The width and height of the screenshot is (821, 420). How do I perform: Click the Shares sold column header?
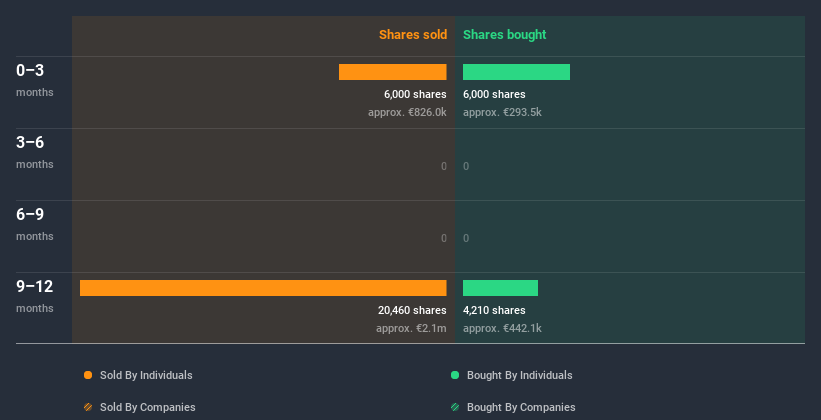(413, 35)
